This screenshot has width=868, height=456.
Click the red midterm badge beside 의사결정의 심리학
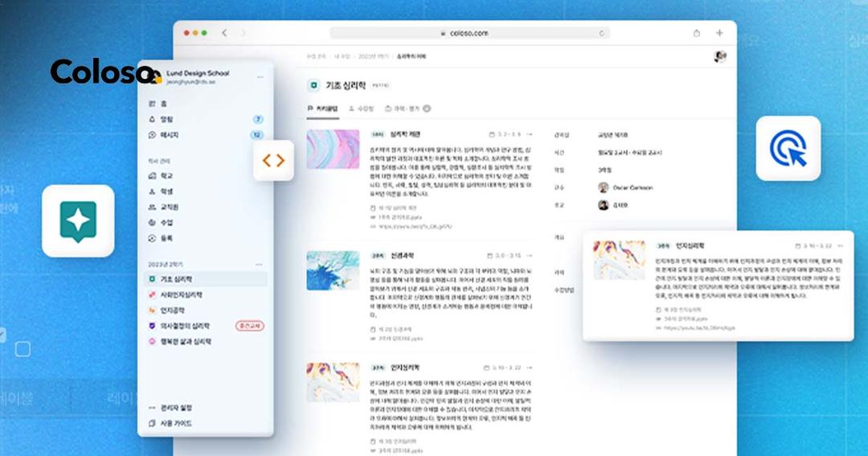[250, 326]
